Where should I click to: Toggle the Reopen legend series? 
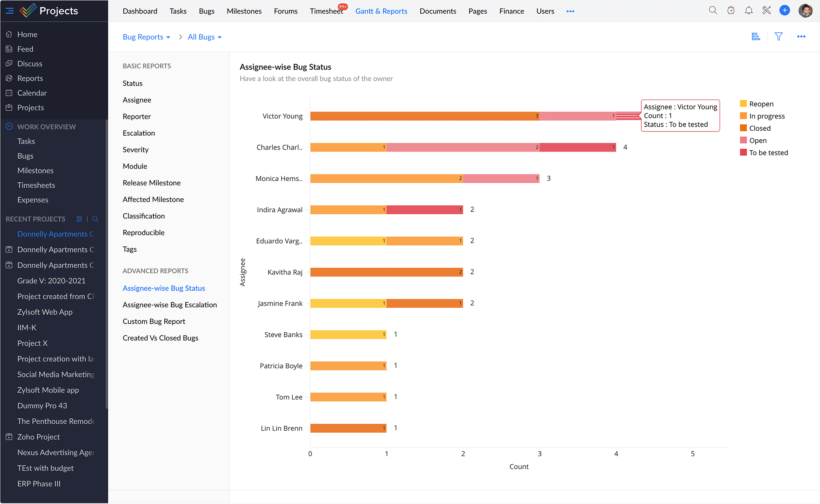[761, 104]
